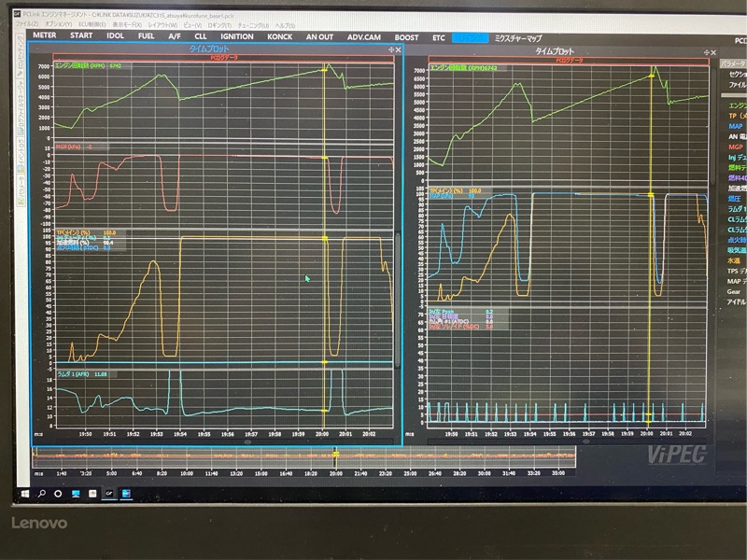Open Windows taskbar search
Image resolution: width=747 pixels, height=560 pixels.
pyautogui.click(x=41, y=494)
